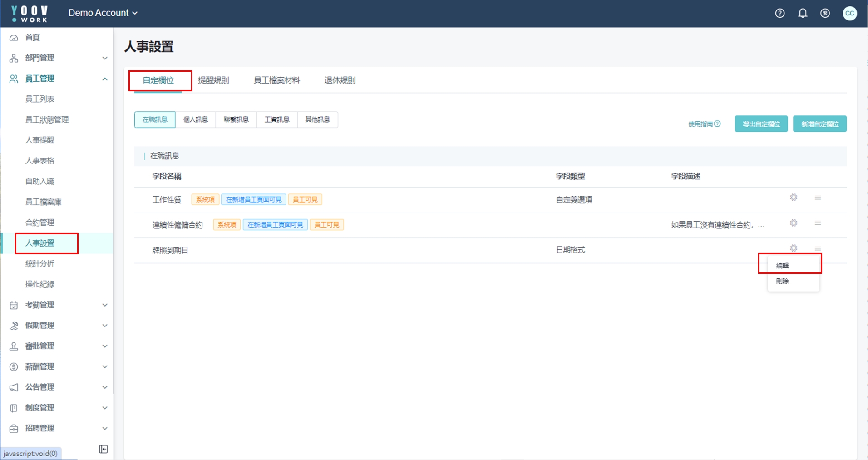This screenshot has width=868, height=460.
Task: Click the language switch icon in header
Action: pos(825,13)
